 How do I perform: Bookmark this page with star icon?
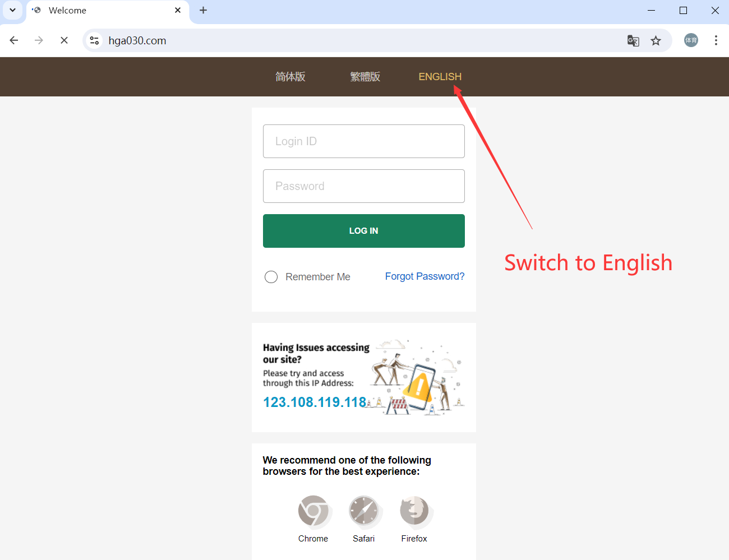point(656,40)
